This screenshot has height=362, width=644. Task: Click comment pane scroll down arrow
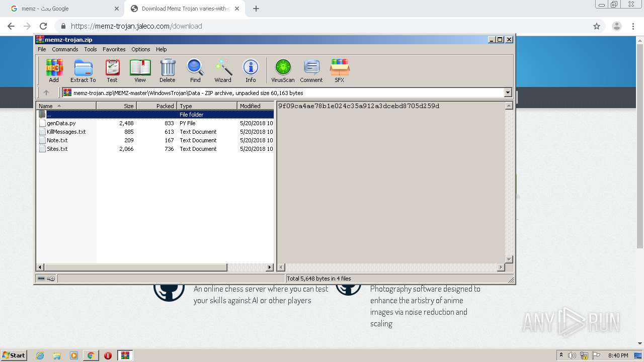(x=509, y=259)
